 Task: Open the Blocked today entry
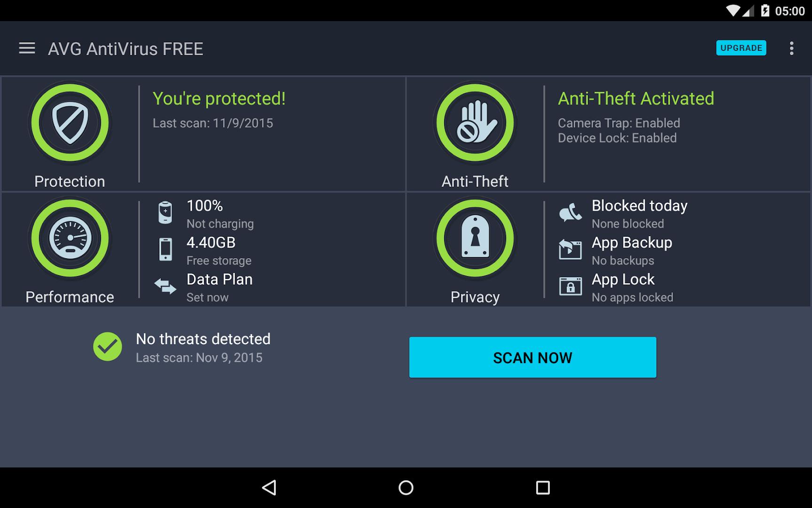pyautogui.click(x=639, y=206)
